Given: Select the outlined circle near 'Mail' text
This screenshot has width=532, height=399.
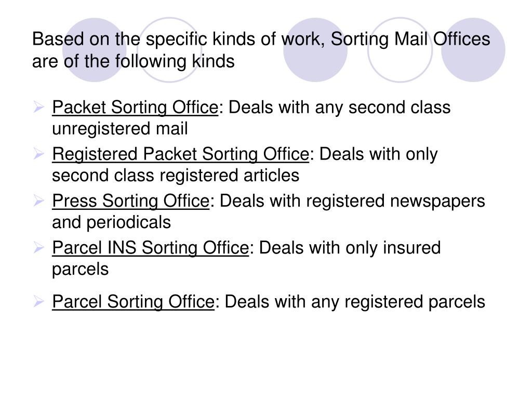Looking at the screenshot, I should (400, 50).
